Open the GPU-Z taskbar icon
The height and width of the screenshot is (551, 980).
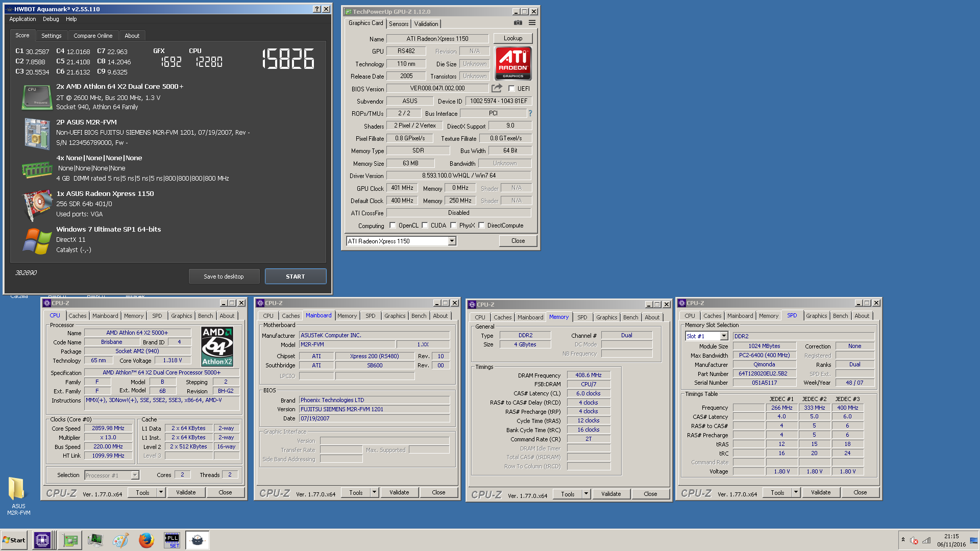pyautogui.click(x=70, y=540)
